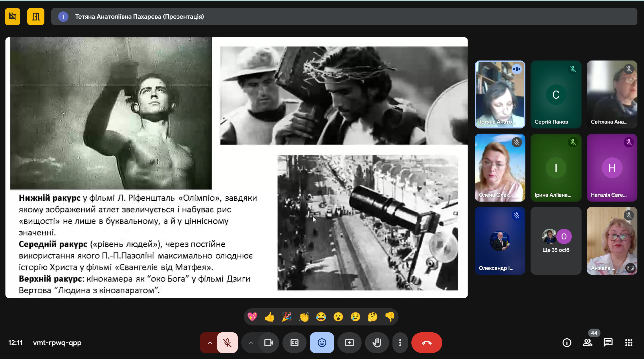Send the party popper reaction
644x359 pixels.
287,317
